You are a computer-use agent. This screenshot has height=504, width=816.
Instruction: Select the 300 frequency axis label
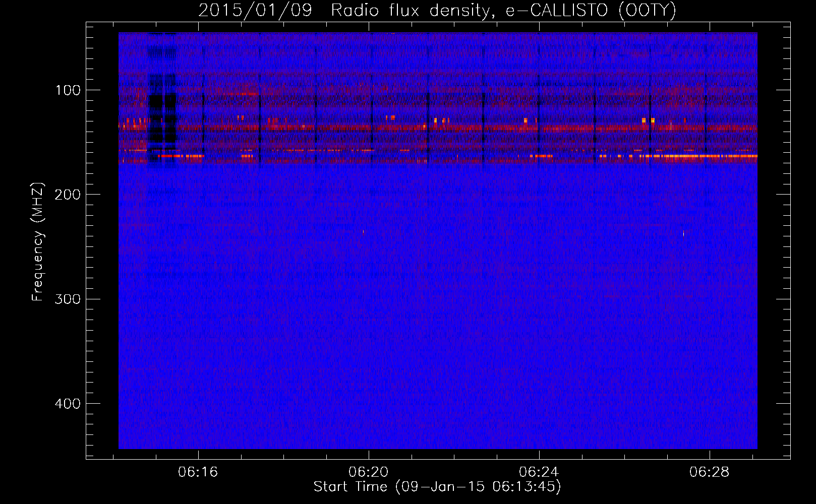click(68, 299)
